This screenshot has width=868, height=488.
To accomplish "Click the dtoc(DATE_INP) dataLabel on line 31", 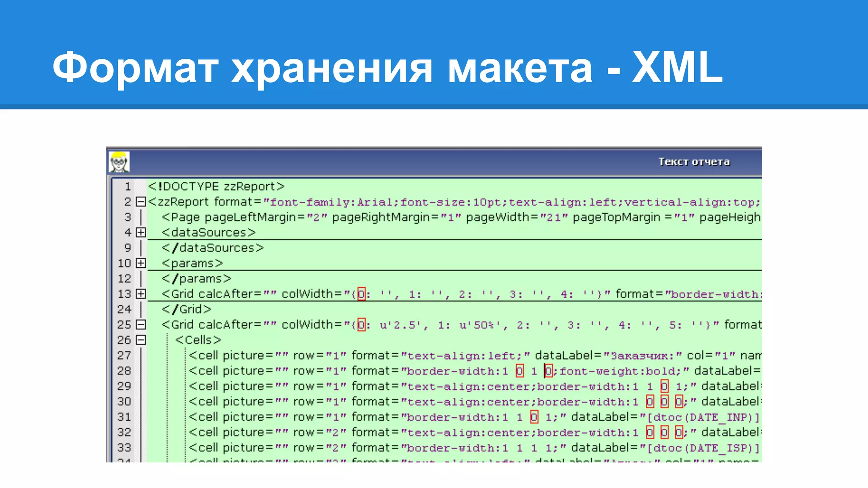I will (702, 418).
